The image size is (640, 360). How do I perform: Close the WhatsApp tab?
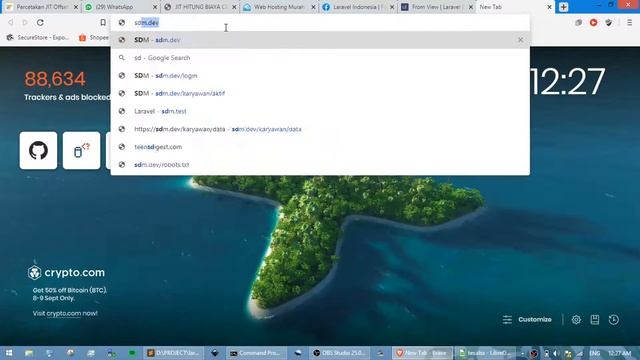click(155, 7)
